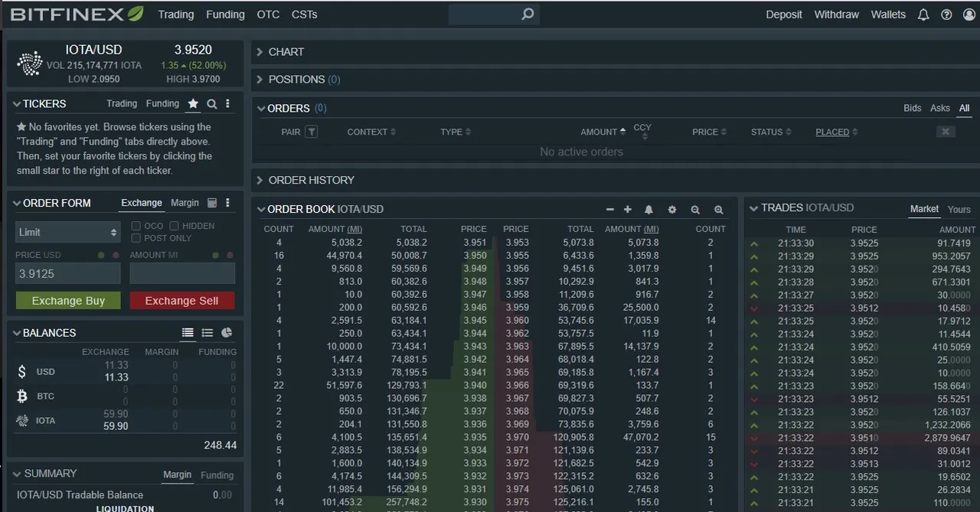Collapse the ORDER BOOK panel
This screenshot has height=512, width=980.
(261, 210)
